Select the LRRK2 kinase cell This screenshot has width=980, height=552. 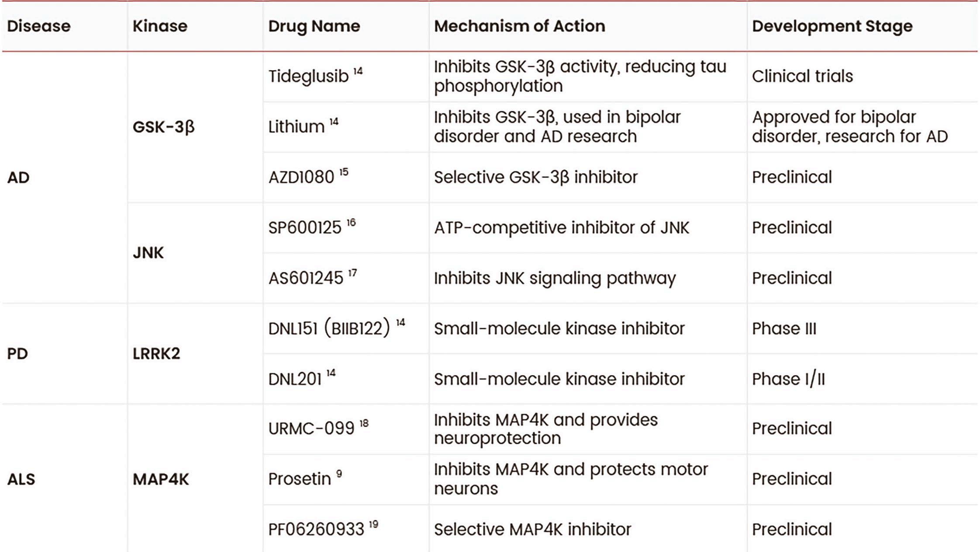156,353
